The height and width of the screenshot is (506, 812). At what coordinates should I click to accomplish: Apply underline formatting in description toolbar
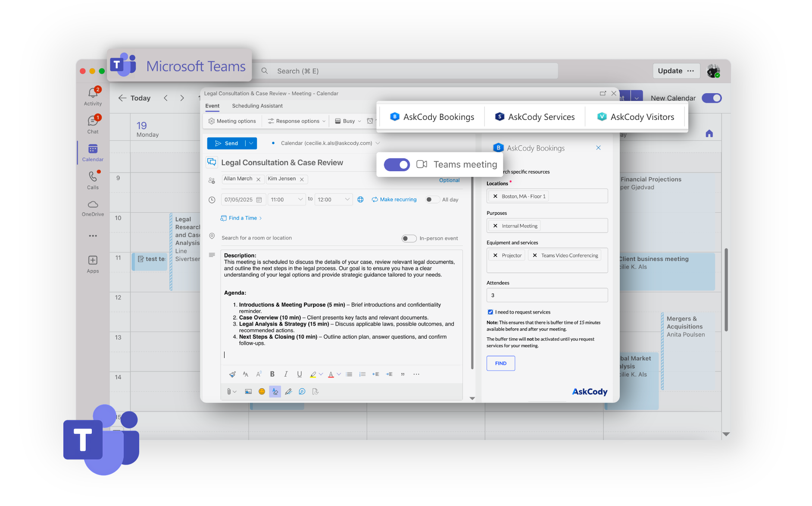tap(300, 374)
